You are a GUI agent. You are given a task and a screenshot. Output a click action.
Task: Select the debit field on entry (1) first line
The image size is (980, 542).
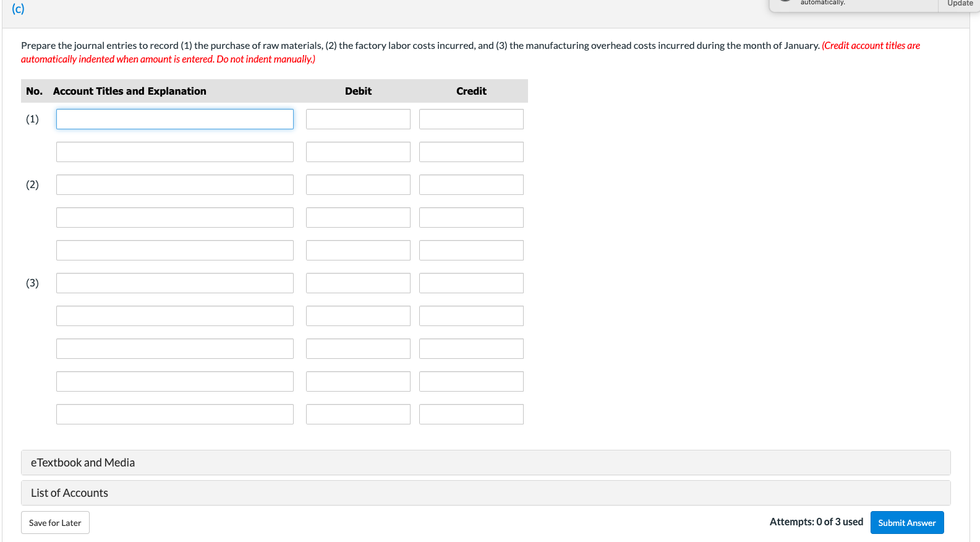358,119
